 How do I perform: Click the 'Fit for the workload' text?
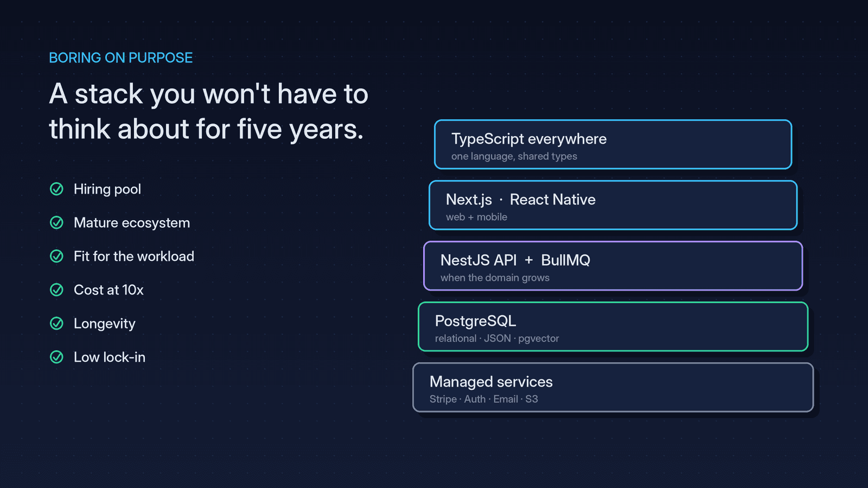coord(134,256)
